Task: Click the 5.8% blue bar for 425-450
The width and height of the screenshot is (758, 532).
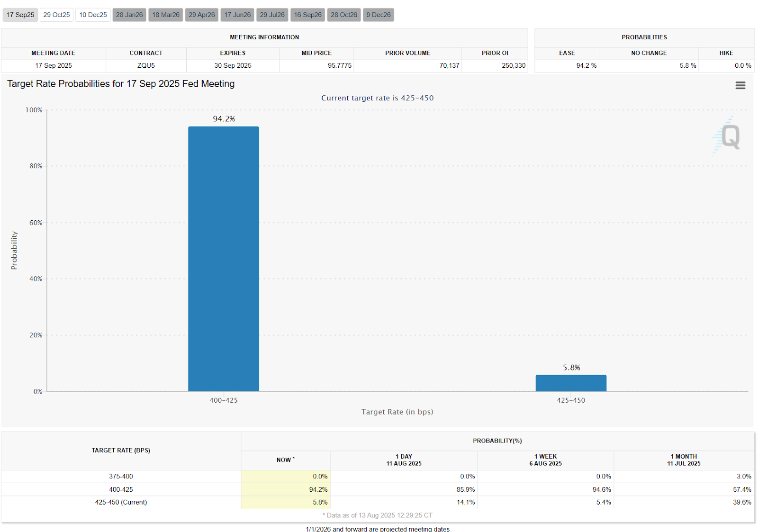Action: [571, 383]
